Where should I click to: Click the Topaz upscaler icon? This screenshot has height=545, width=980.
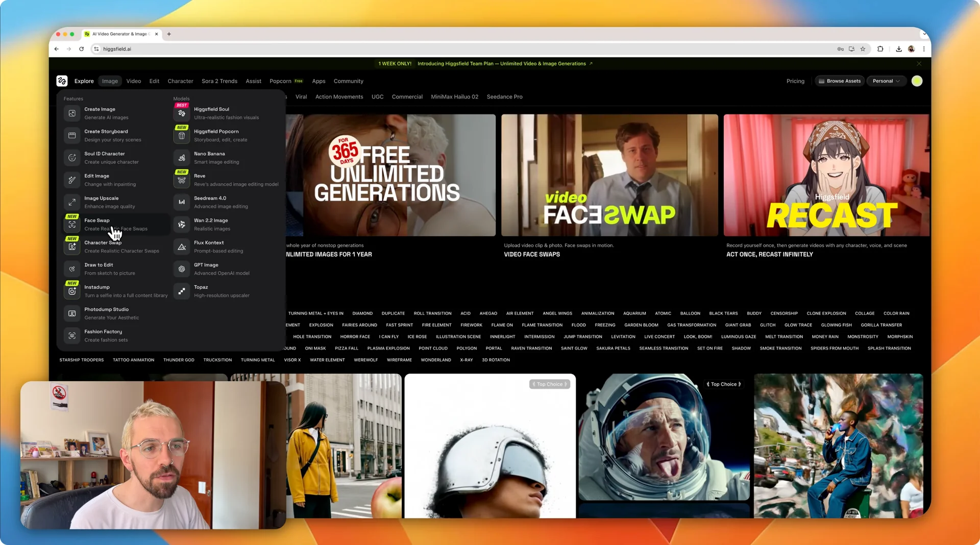(x=182, y=291)
